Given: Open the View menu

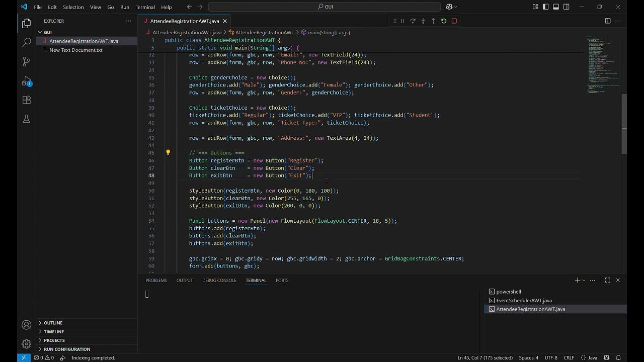Looking at the screenshot, I should pos(96,7).
